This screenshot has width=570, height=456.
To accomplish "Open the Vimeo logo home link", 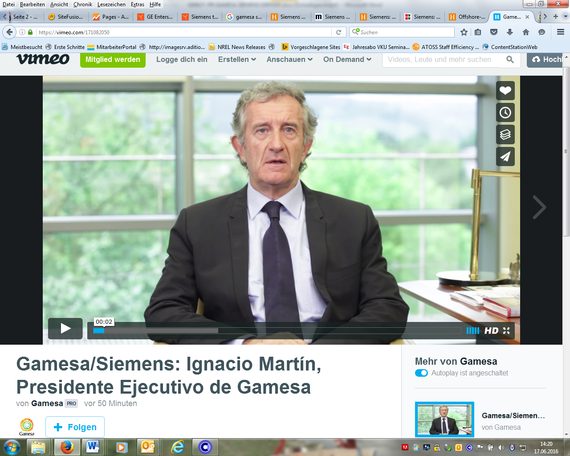I will pyautogui.click(x=43, y=59).
